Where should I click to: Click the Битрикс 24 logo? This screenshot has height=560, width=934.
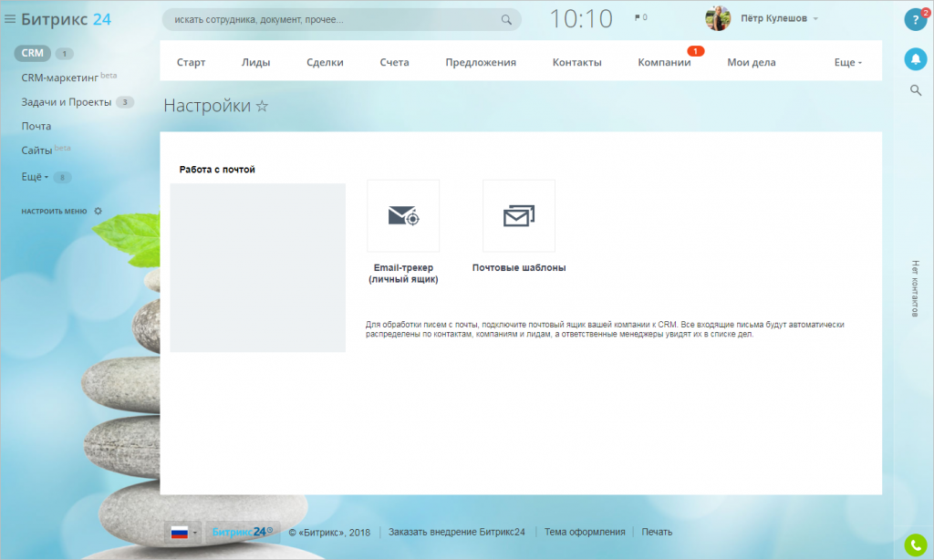(66, 19)
